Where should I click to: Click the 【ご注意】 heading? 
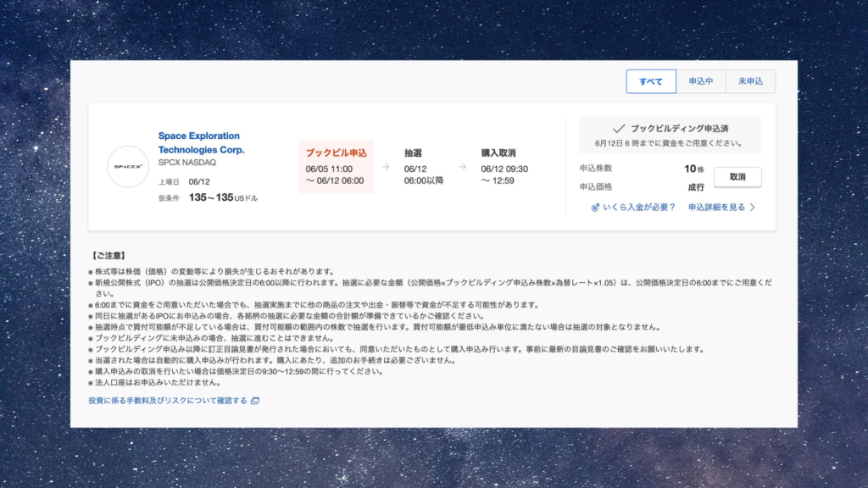108,256
